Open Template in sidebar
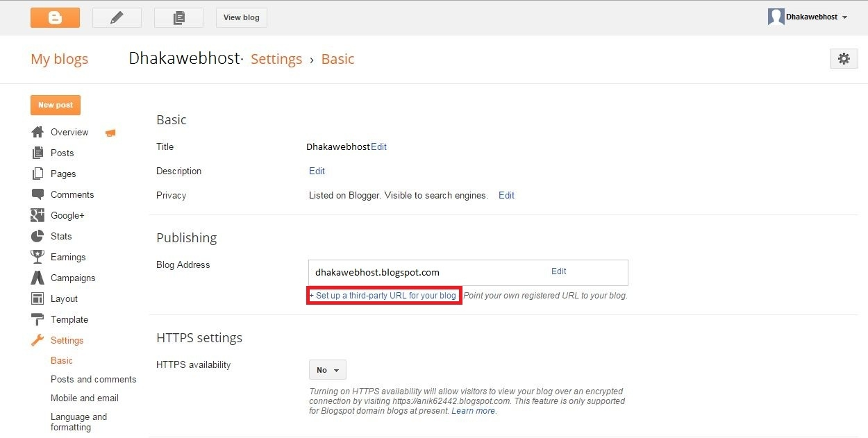 point(69,319)
